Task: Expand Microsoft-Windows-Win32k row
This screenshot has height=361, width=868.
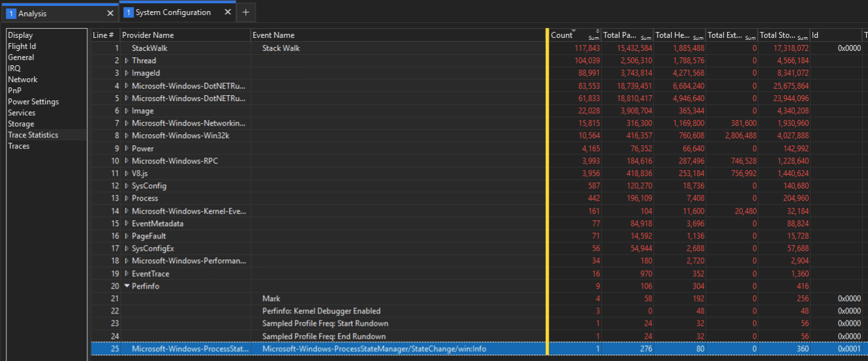Action: point(127,136)
